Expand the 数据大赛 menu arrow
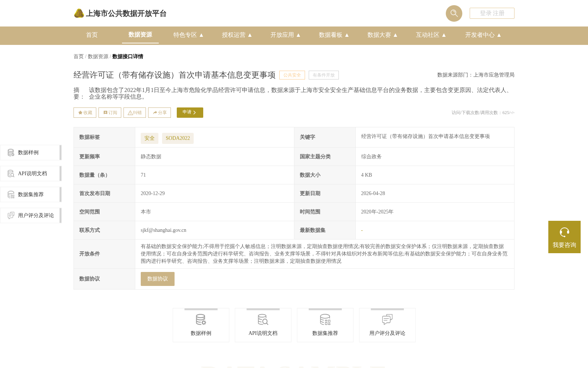The image size is (588, 368). [x=395, y=35]
